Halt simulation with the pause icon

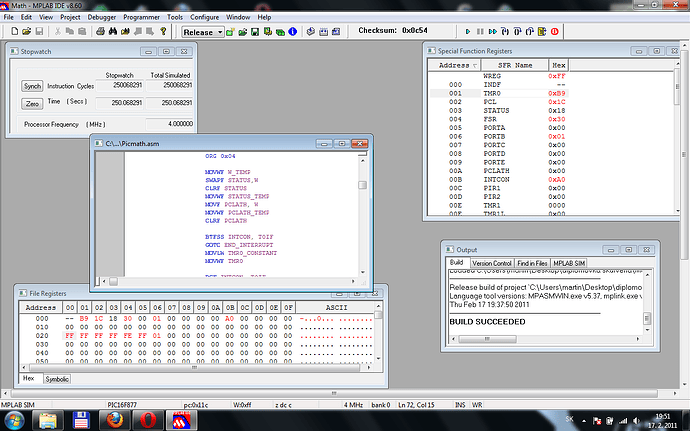pos(480,31)
